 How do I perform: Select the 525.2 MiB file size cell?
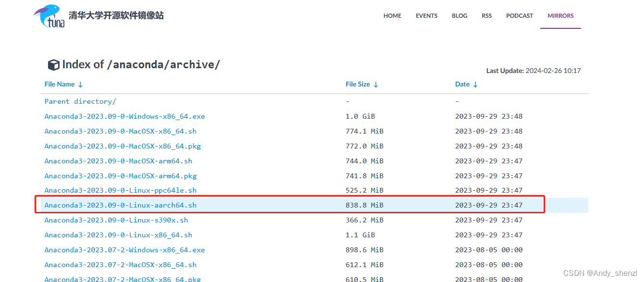pos(365,190)
